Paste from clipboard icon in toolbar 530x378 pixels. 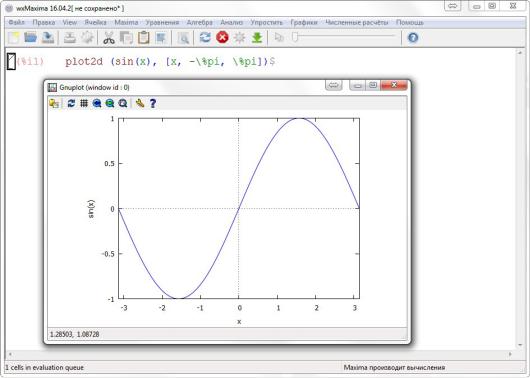(x=144, y=38)
